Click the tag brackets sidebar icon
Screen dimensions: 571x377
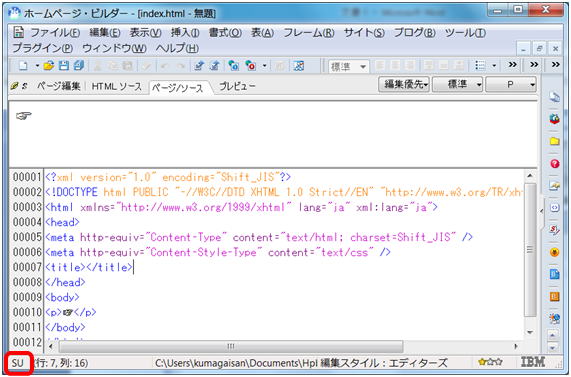tap(554, 208)
